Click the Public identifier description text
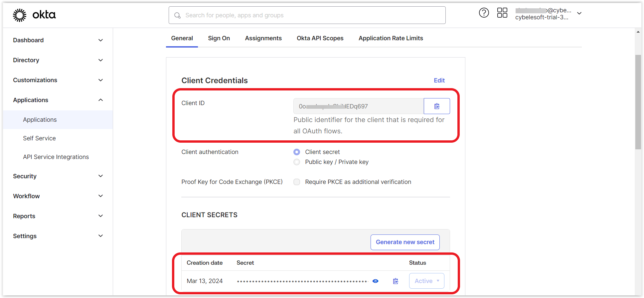644x298 pixels. (x=369, y=125)
